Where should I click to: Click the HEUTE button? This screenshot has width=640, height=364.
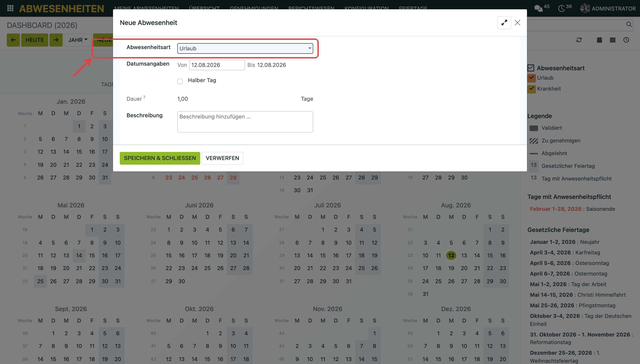34,40
